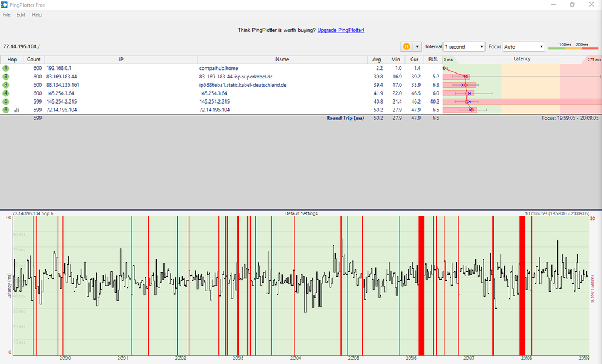Open the dropdown arrow beside the pause button
The width and height of the screenshot is (602, 364).
point(416,46)
